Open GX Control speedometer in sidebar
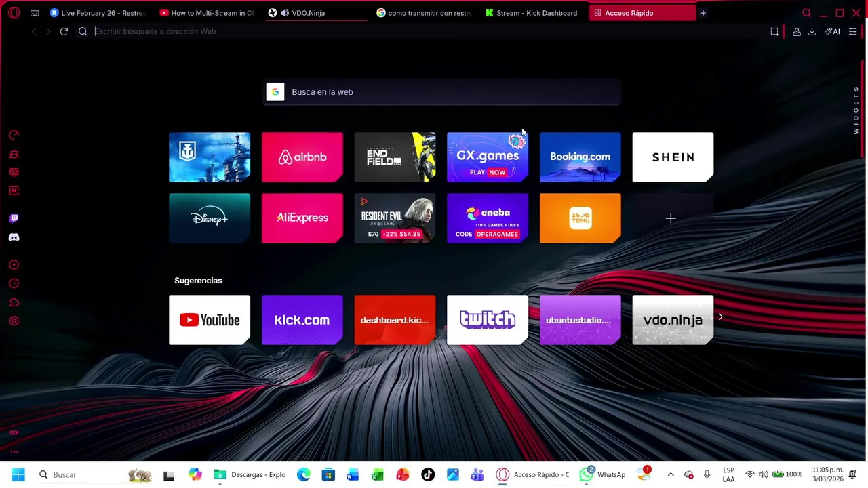Image resolution: width=868 pixels, height=488 pixels. click(x=14, y=135)
